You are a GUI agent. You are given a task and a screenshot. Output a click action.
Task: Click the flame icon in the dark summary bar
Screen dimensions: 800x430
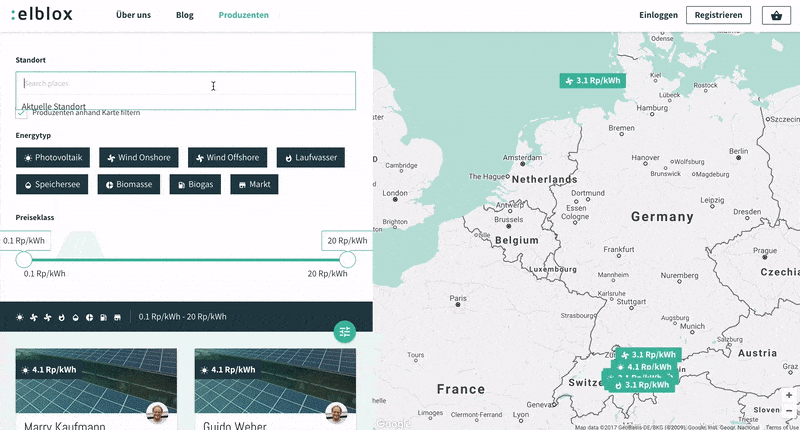(62, 317)
